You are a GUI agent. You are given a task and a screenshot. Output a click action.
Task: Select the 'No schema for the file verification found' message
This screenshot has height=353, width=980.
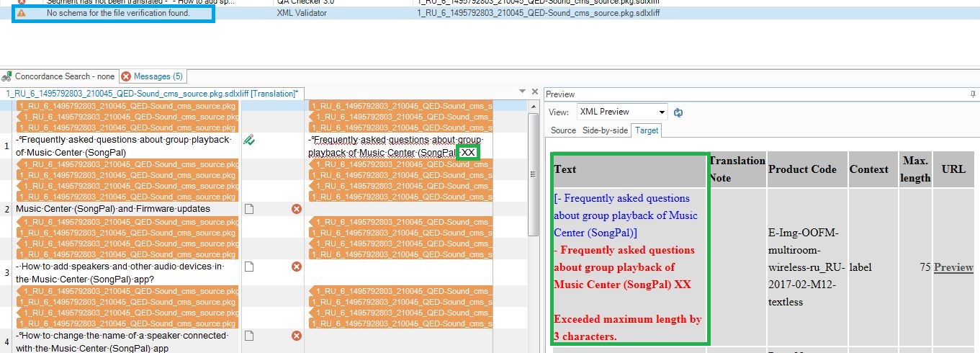[x=118, y=13]
